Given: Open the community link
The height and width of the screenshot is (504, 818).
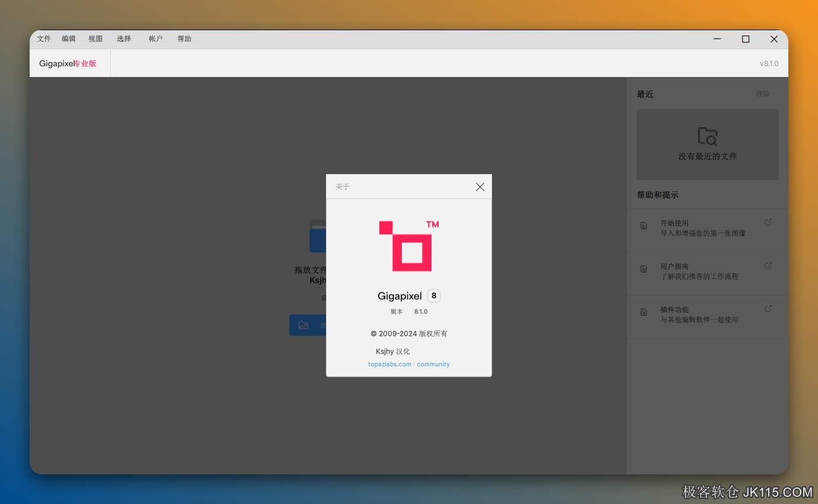Looking at the screenshot, I should coord(433,364).
